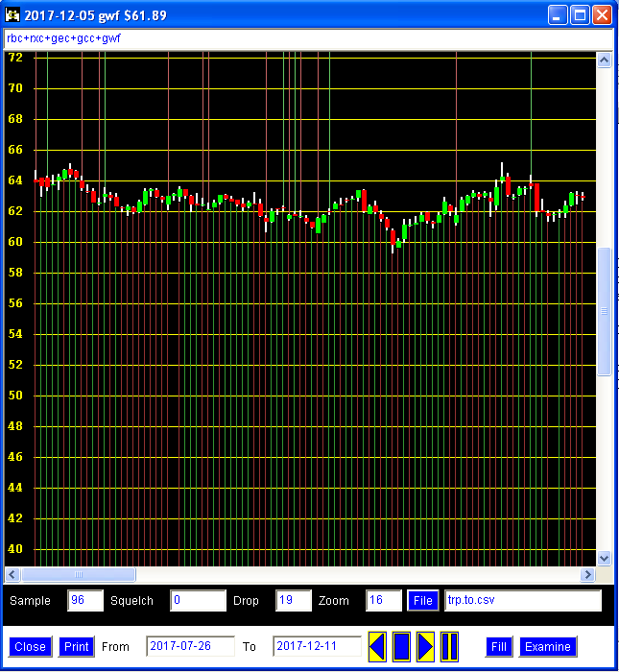Click the 64 price axis label
This screenshot has height=672, width=619.
(x=15, y=180)
